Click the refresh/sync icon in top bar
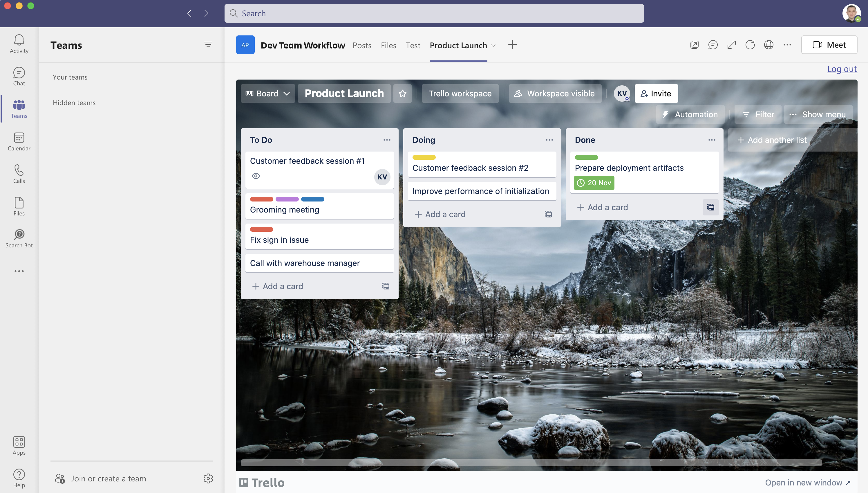This screenshot has height=493, width=868. point(750,44)
